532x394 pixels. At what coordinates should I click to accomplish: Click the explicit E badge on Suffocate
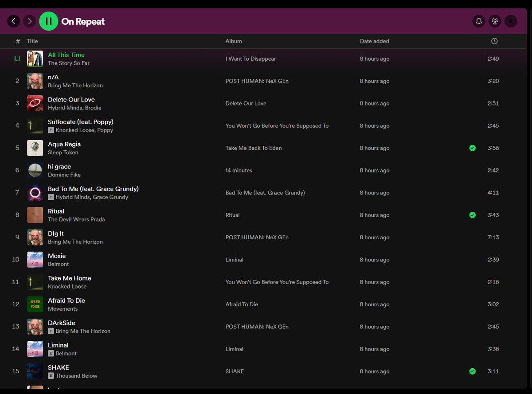[x=51, y=130]
